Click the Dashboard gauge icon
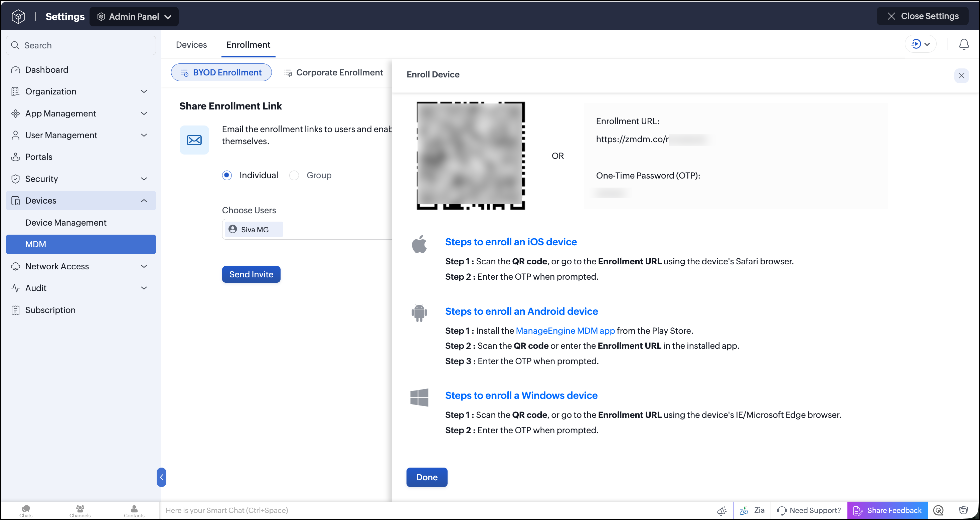The height and width of the screenshot is (520, 980). coord(16,70)
